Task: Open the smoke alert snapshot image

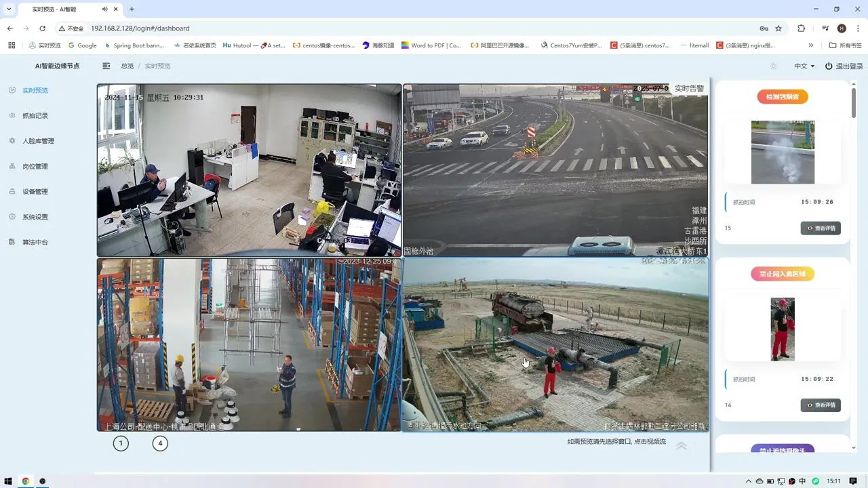Action: pyautogui.click(x=783, y=152)
